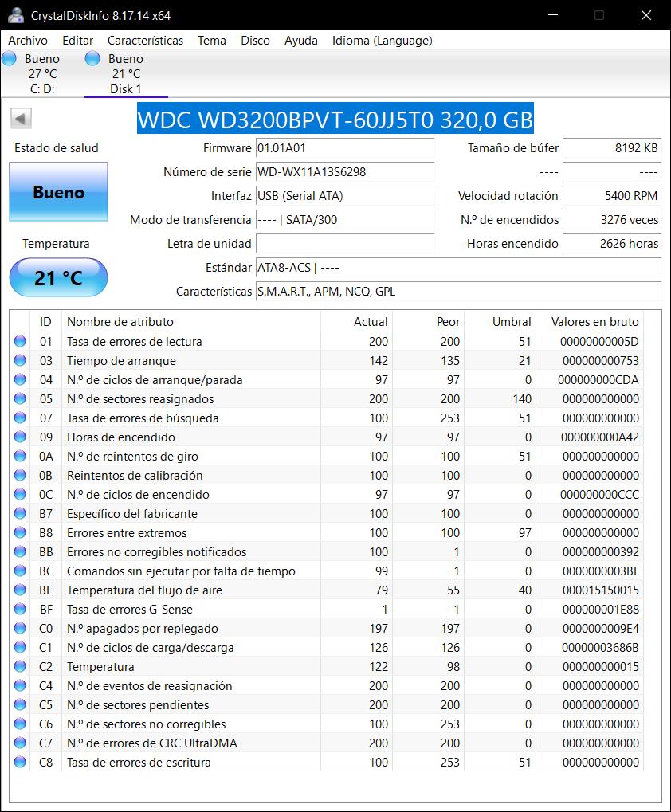Click the Valores en bruto column header
Viewport: 671px width, 812px height.
click(x=590, y=322)
